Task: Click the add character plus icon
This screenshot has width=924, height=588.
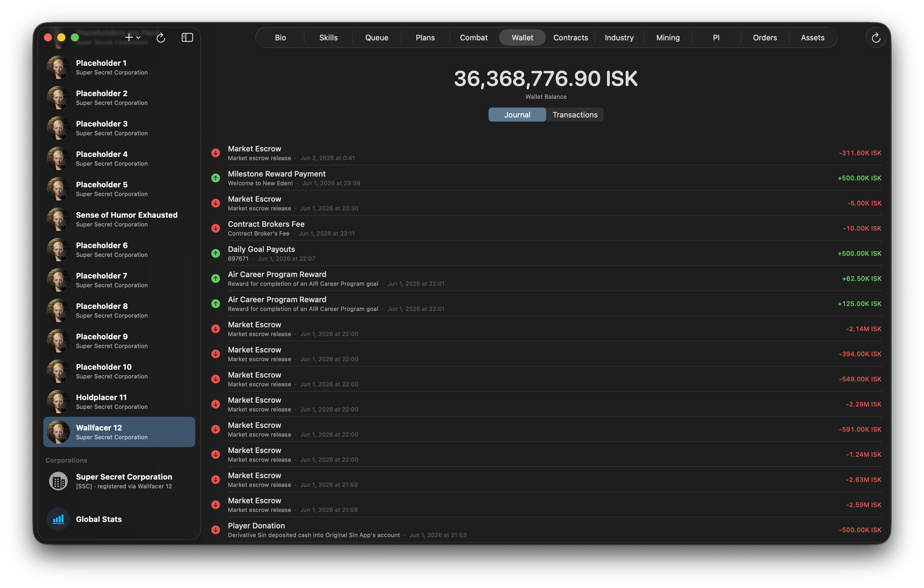Action: pyautogui.click(x=129, y=37)
